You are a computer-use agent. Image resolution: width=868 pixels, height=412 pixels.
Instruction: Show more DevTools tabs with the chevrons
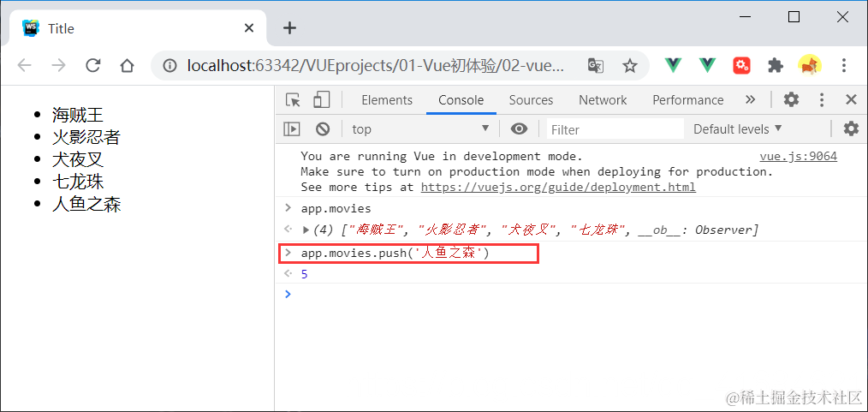(x=751, y=99)
